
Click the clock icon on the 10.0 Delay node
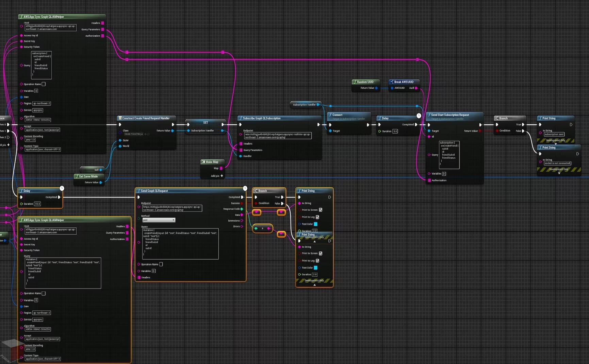click(x=62, y=188)
